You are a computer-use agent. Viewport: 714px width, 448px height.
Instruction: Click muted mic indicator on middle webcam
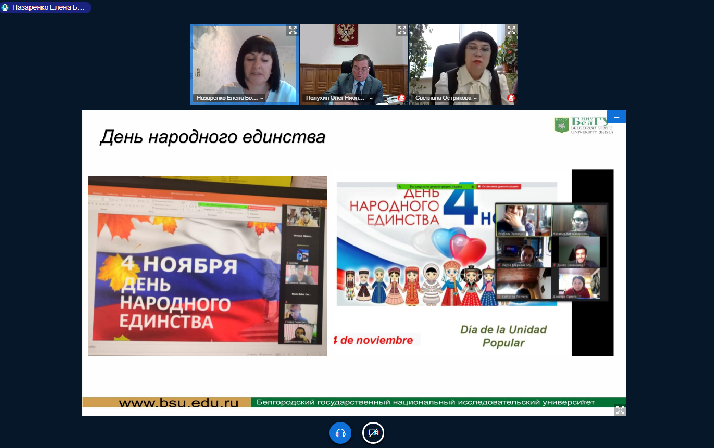402,98
